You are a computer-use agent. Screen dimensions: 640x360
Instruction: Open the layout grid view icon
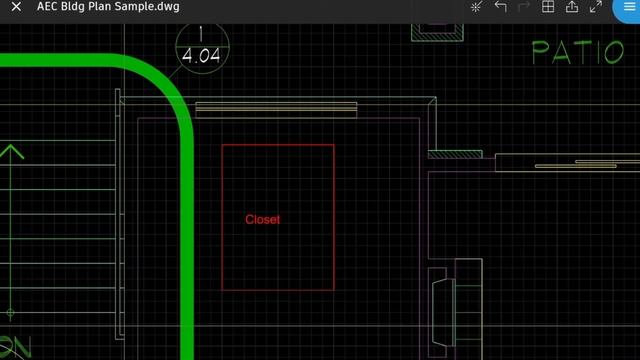tap(548, 7)
